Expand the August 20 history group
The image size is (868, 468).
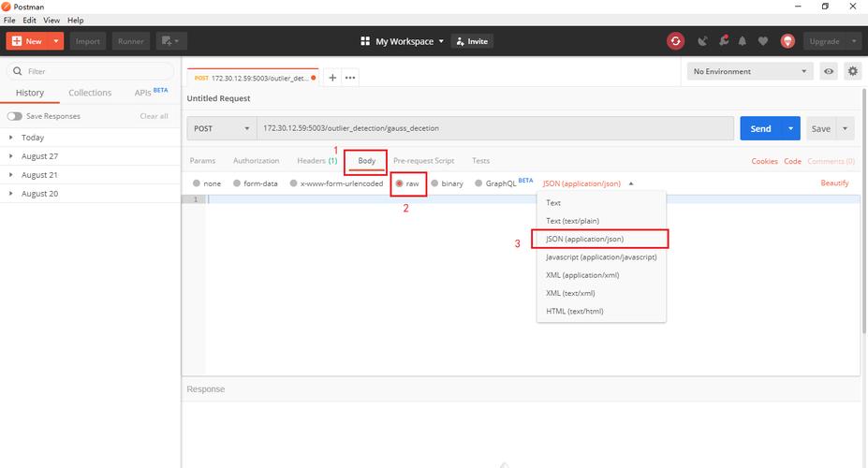click(x=11, y=194)
